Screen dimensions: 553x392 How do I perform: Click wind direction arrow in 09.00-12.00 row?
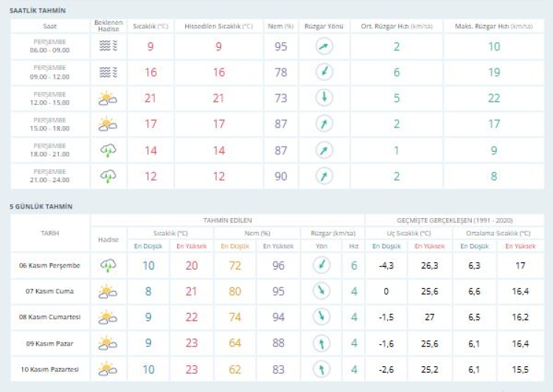click(323, 72)
